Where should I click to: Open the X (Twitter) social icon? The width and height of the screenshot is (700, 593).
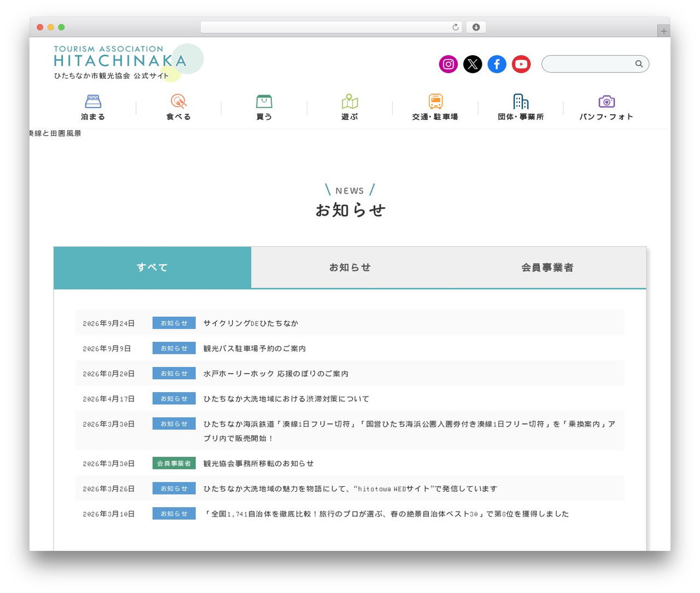(472, 64)
